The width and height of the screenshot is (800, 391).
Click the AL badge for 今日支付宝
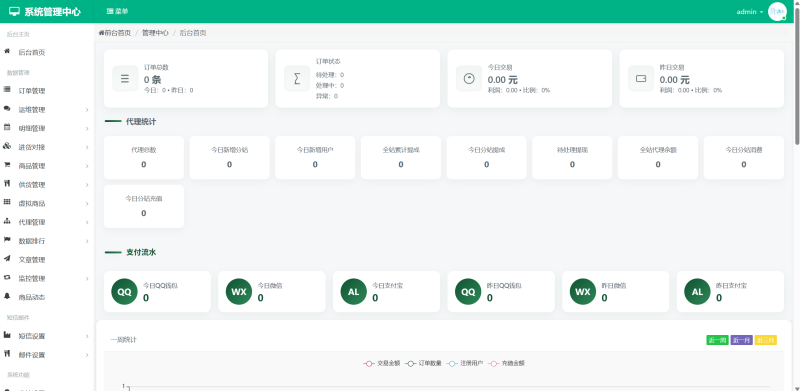354,291
